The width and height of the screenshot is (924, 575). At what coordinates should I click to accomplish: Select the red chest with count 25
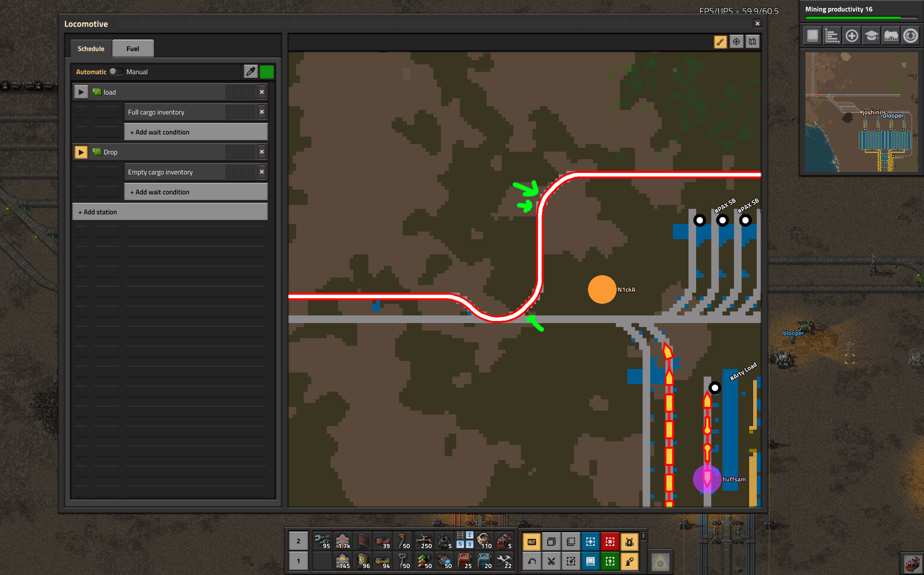click(x=464, y=561)
